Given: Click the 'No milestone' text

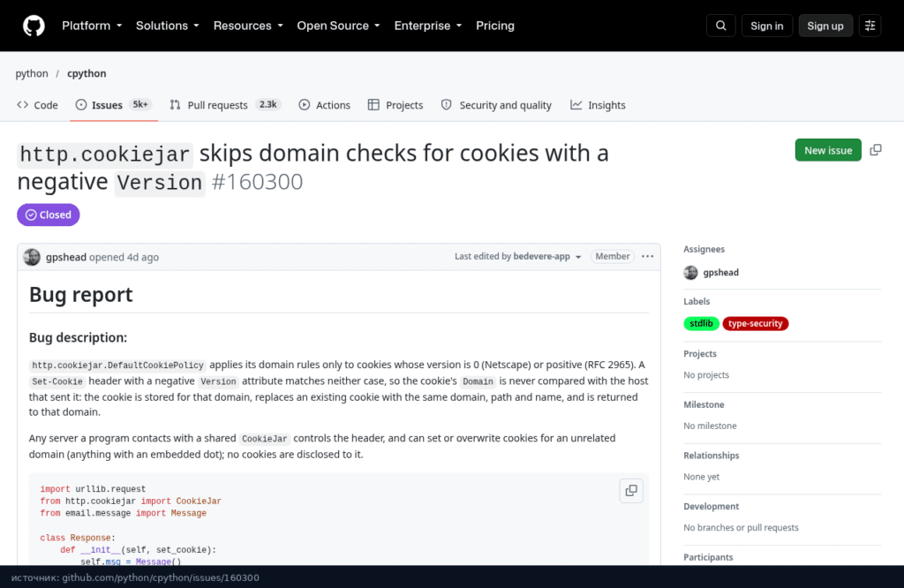Looking at the screenshot, I should (710, 426).
